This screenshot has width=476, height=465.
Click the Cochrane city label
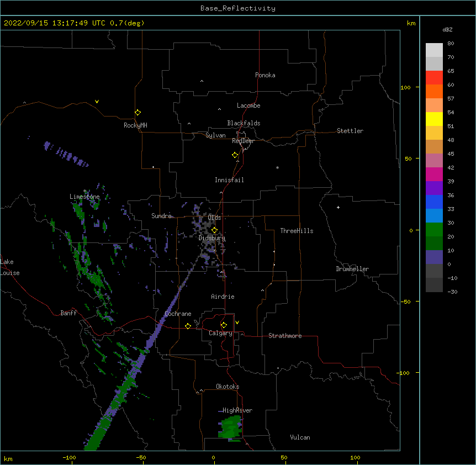[178, 314]
